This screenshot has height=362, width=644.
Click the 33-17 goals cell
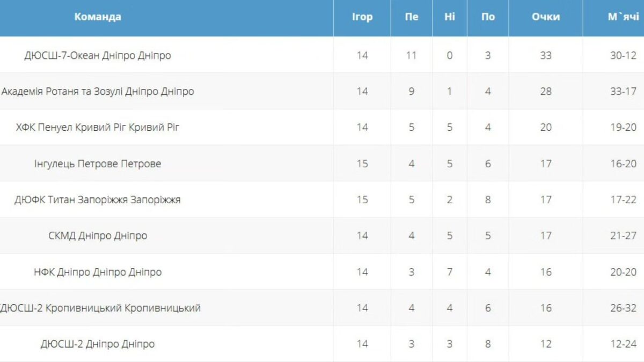click(623, 91)
